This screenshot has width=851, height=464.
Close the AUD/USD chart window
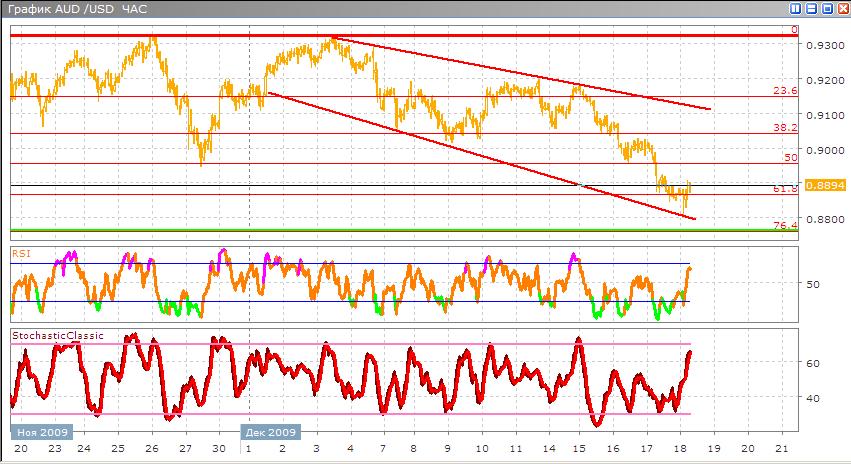(x=841, y=8)
